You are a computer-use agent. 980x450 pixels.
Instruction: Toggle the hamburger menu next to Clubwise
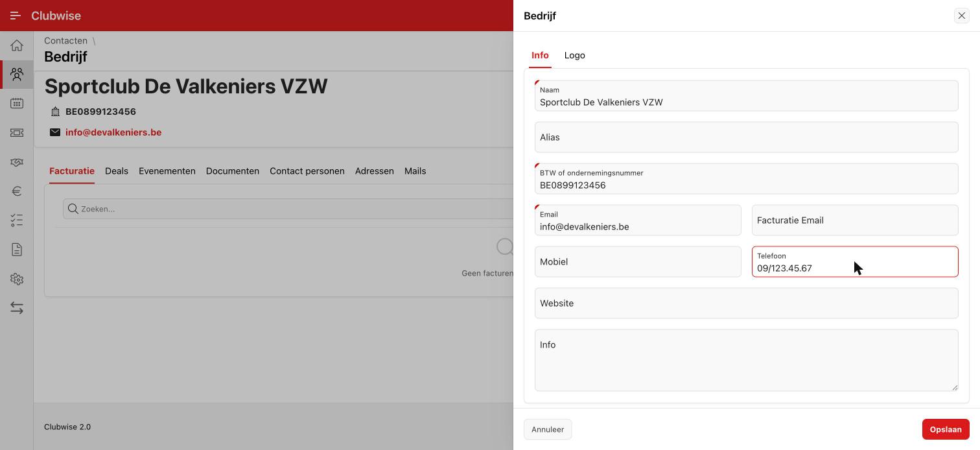[16, 16]
